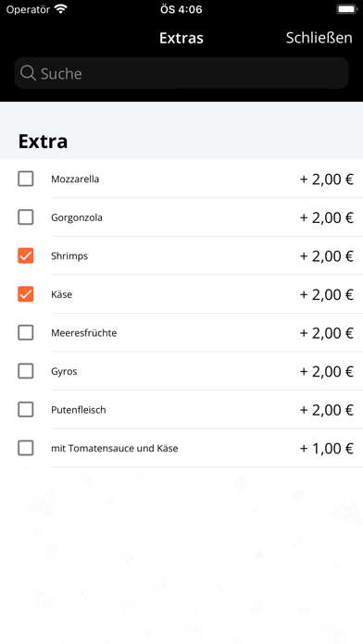
Task: Uncheck the Käse checkbox
Action: pyautogui.click(x=26, y=294)
